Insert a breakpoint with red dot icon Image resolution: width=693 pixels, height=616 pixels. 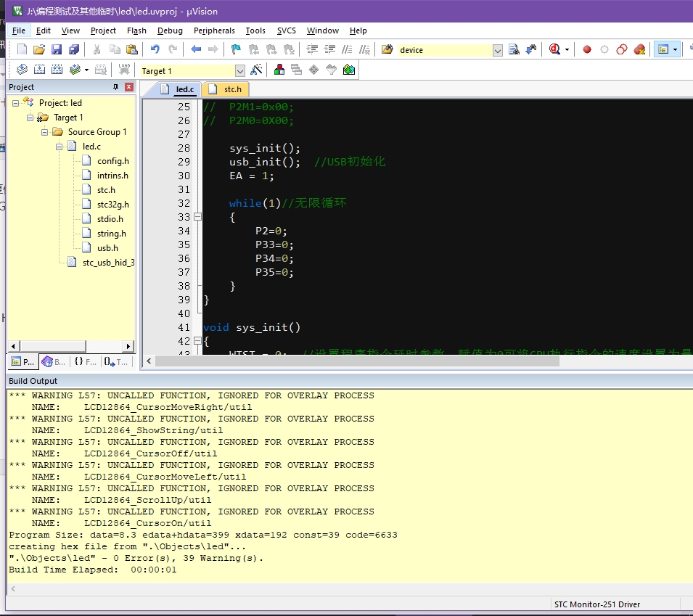click(x=587, y=49)
